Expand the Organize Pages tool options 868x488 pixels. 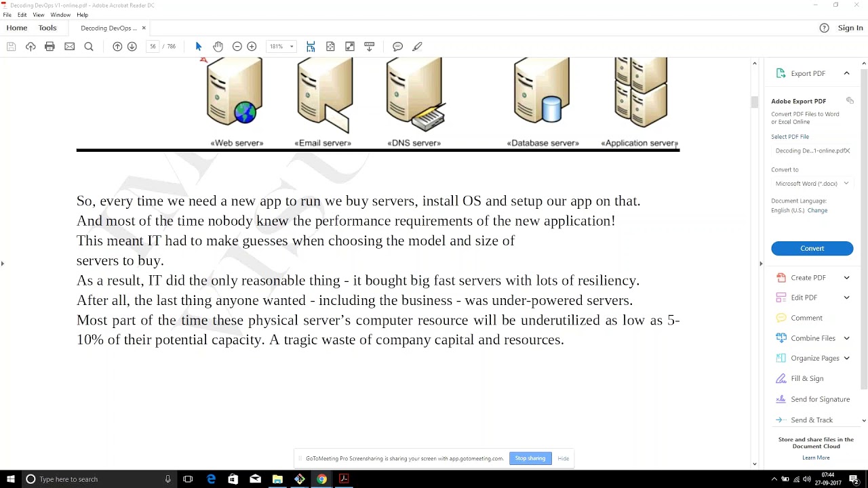[846, 358]
